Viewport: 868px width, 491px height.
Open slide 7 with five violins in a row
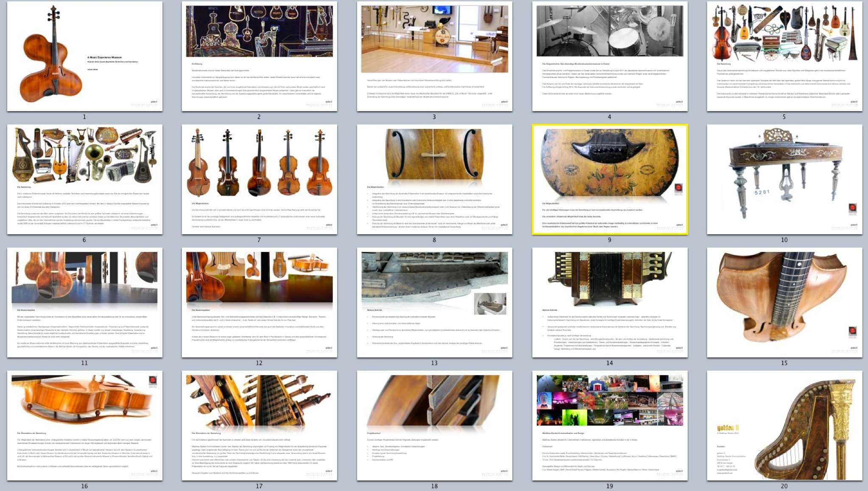(259, 179)
